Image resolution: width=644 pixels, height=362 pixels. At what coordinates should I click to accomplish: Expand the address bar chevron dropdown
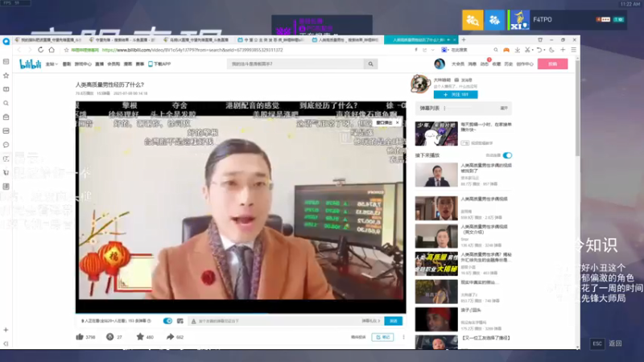432,50
